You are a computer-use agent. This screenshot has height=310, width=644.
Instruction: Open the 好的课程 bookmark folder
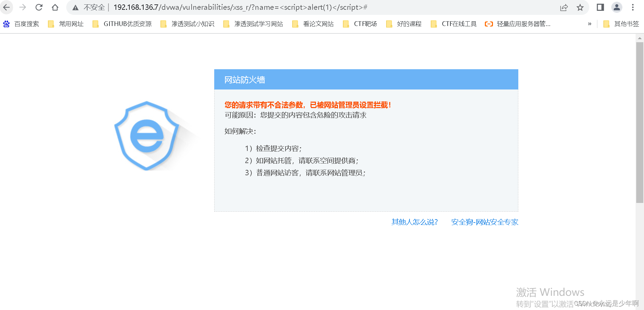point(404,24)
